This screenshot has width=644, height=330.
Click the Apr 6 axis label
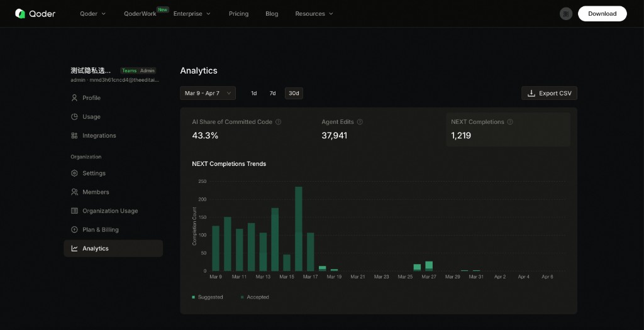[x=547, y=277]
